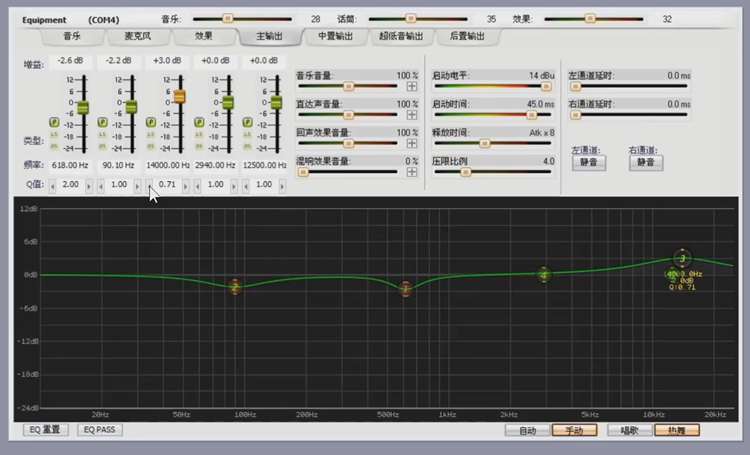This screenshot has width=750, height=455.
Task: Click the 618.00 Hz frequency field
Action: (x=70, y=164)
